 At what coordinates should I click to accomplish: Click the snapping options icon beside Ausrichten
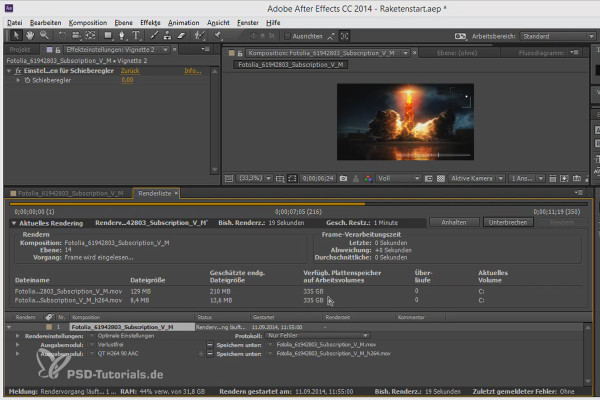click(x=331, y=36)
